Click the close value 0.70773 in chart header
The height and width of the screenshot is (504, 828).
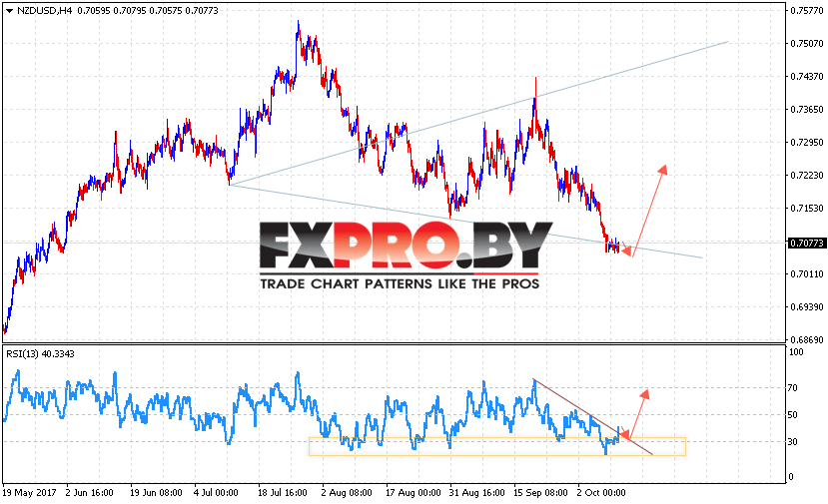(x=201, y=11)
